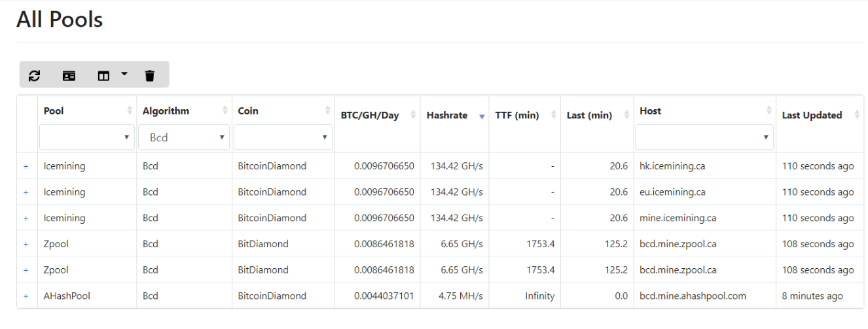
Task: Open the columns dropdown caret
Action: 124,75
